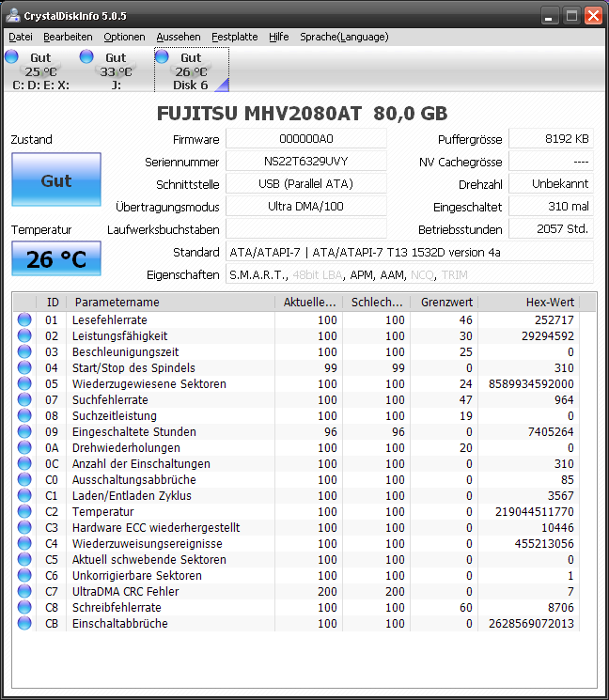Open the Hilfe menu
This screenshot has height=700, width=609.
(x=278, y=37)
